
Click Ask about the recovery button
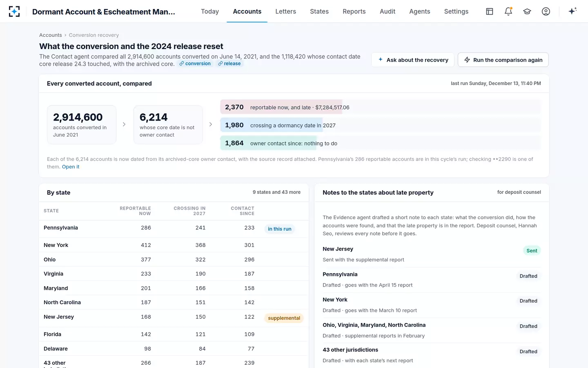click(413, 60)
